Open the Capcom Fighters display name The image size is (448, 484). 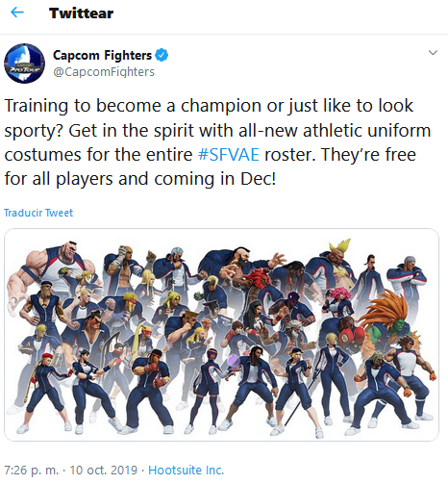click(102, 55)
